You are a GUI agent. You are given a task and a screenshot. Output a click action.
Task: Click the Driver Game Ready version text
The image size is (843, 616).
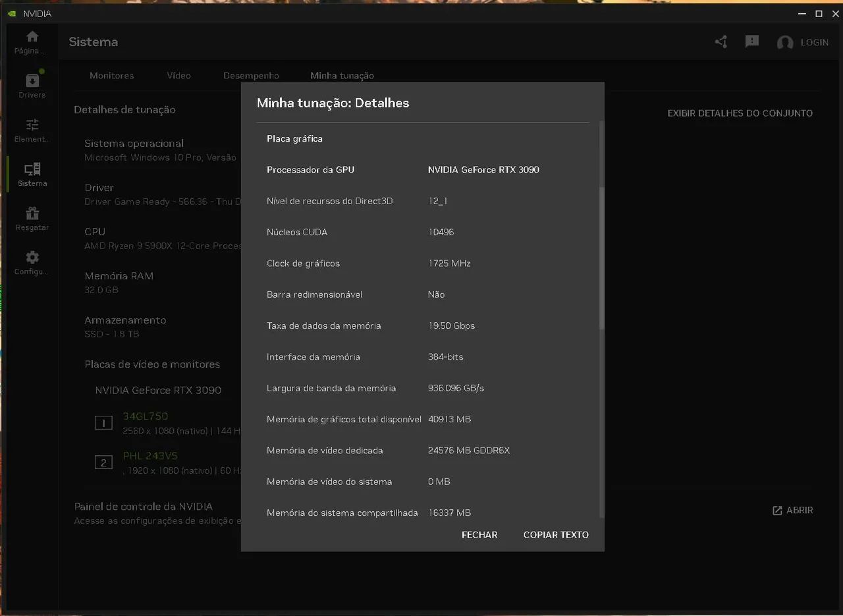coord(163,202)
